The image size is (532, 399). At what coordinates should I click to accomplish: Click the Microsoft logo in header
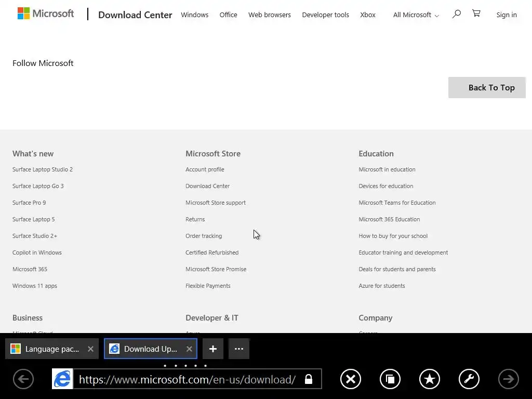pos(46,14)
